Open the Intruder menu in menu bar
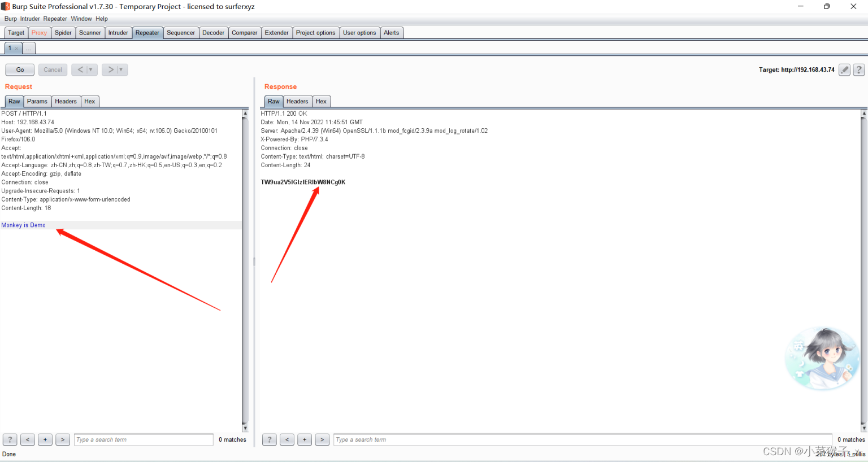The image size is (868, 462). tap(30, 19)
